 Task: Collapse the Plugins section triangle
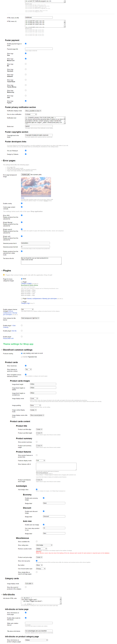click(x=2, y=271)
